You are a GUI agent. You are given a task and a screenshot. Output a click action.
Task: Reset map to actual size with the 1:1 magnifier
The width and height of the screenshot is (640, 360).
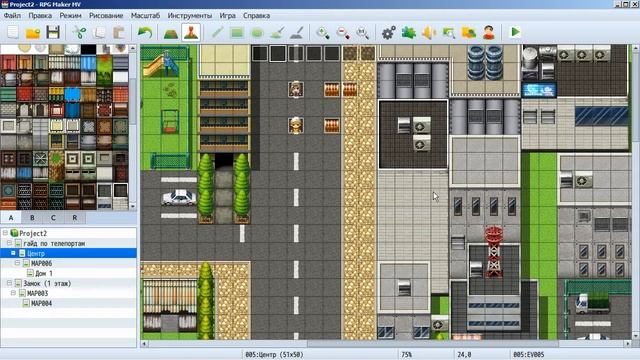pyautogui.click(x=363, y=32)
